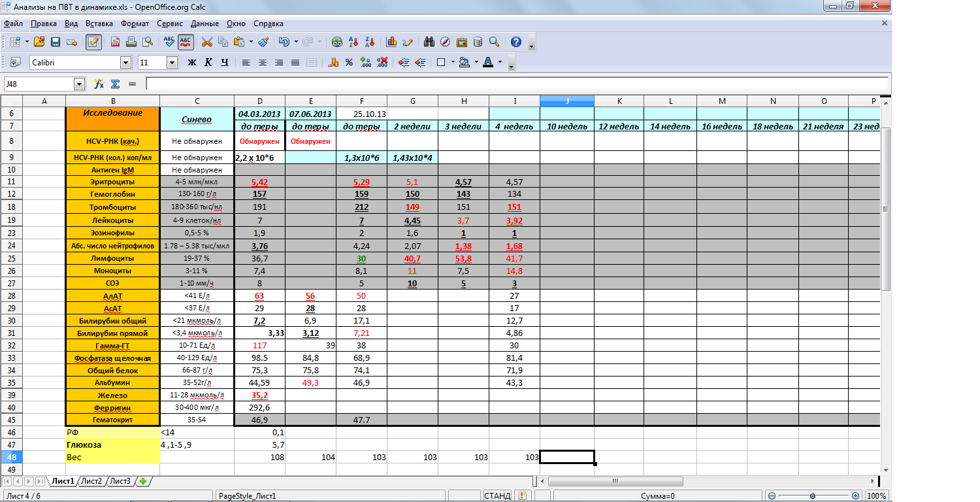Align cell text left
This screenshot has height=502, width=980.
point(246,63)
